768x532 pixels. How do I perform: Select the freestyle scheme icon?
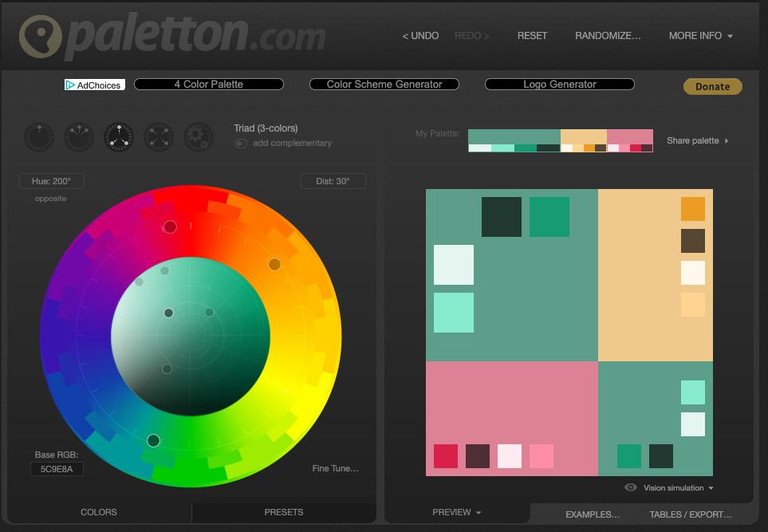pos(198,136)
